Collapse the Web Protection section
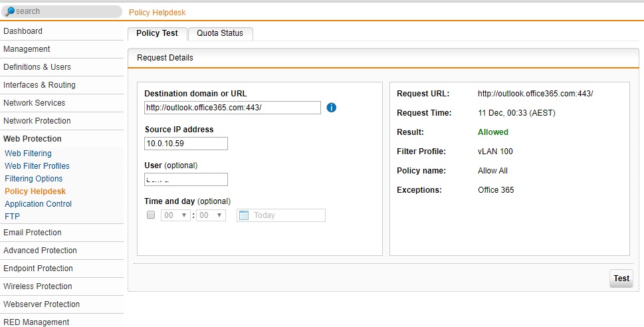The width and height of the screenshot is (644, 327). 62,139
